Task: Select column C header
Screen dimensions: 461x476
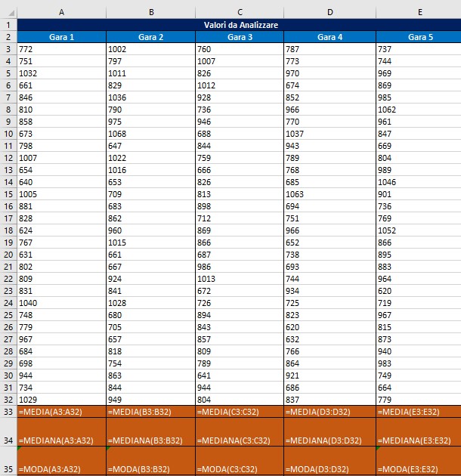Action: pos(240,12)
